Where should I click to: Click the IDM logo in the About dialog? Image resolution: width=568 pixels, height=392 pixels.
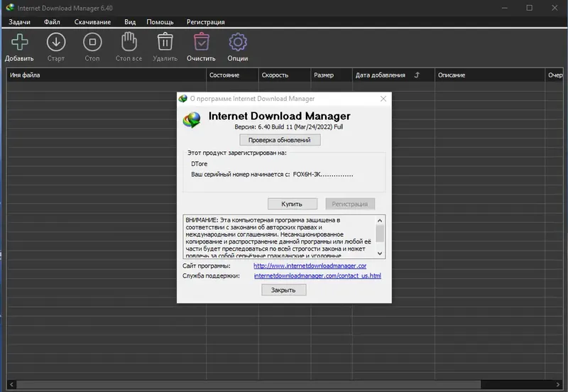click(192, 120)
